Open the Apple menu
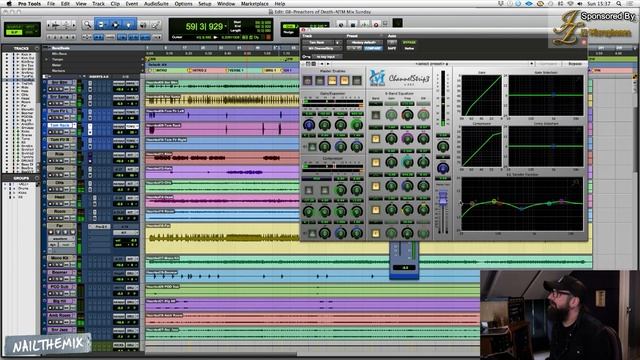This screenshot has height=360, width=640. [x=9, y=4]
